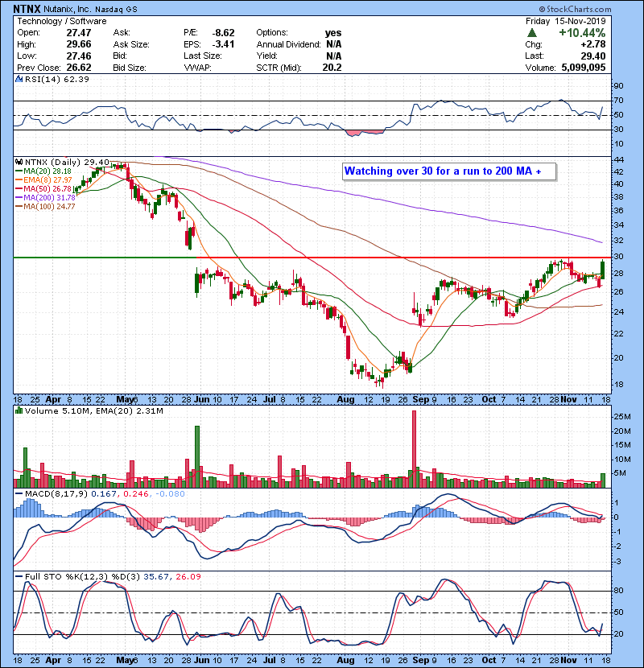Viewport: 644px width, 668px height.
Task: Click the P/E value -8.62
Action: 223,33
